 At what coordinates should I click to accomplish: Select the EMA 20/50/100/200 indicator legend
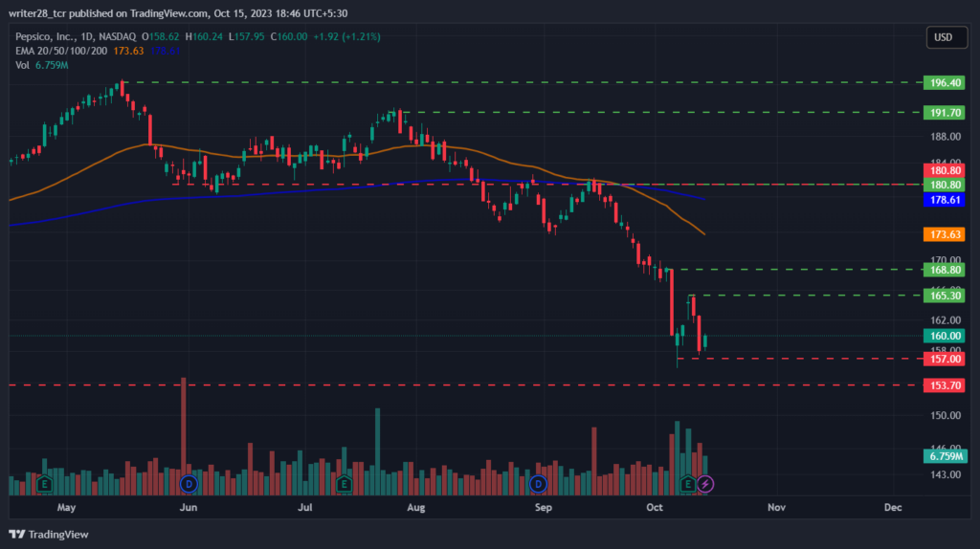click(61, 52)
